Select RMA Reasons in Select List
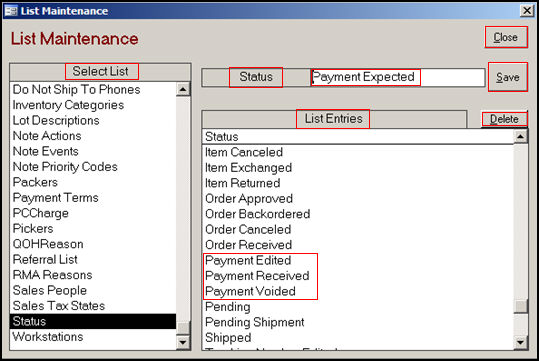Image resolution: width=539 pixels, height=361 pixels. tap(93, 275)
